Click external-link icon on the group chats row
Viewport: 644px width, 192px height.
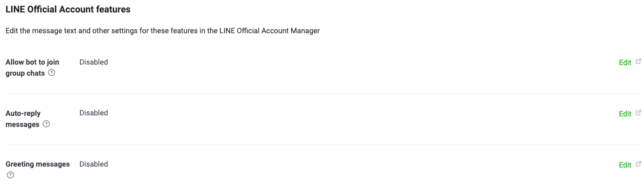[638, 61]
